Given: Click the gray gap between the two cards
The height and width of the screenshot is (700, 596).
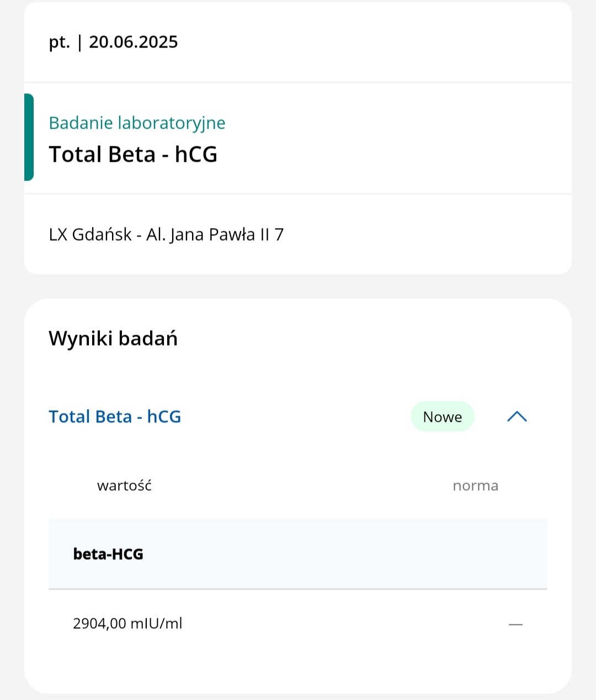Looking at the screenshot, I should pyautogui.click(x=298, y=286).
